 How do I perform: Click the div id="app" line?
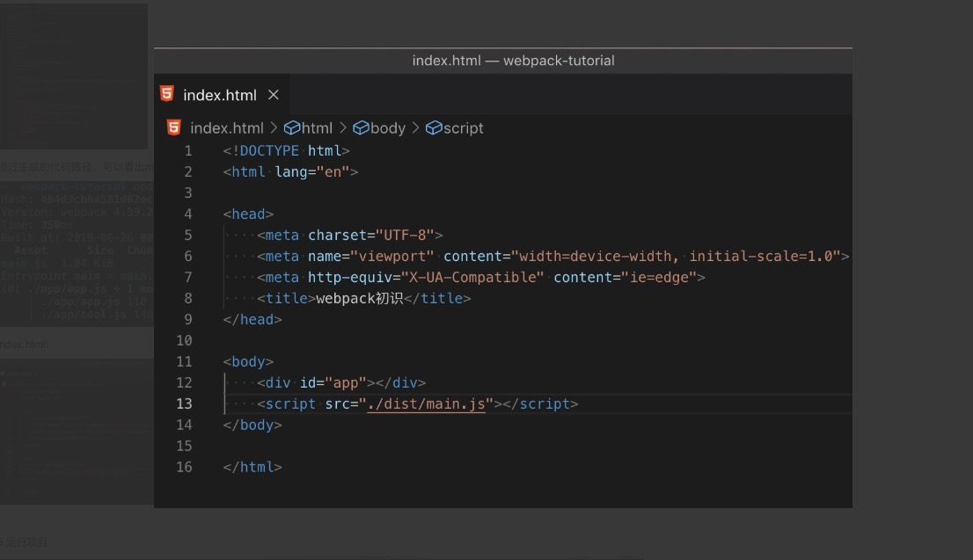pos(341,382)
